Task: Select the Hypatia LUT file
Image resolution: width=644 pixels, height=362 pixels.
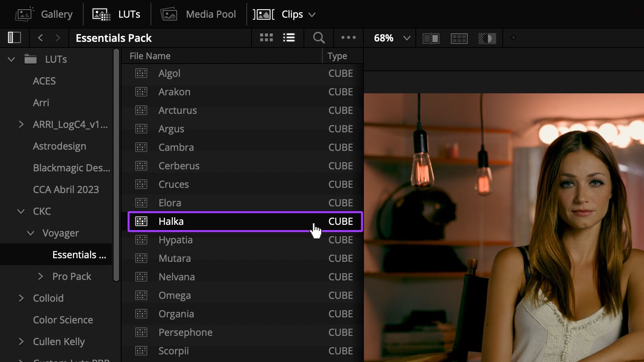Action: pos(175,240)
